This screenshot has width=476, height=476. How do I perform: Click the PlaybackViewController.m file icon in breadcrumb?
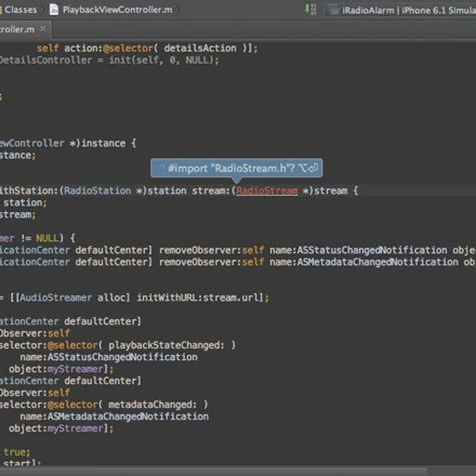[x=54, y=10]
